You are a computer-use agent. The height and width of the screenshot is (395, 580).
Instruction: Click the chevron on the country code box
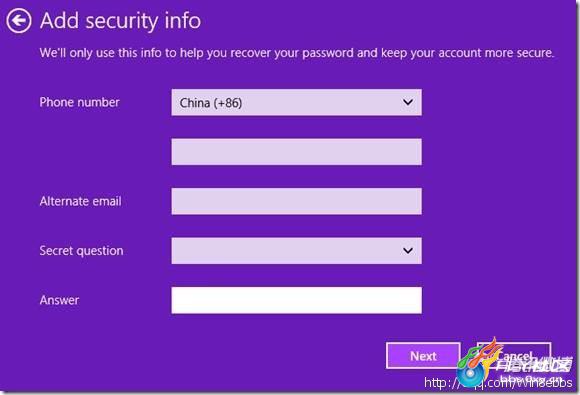[408, 102]
